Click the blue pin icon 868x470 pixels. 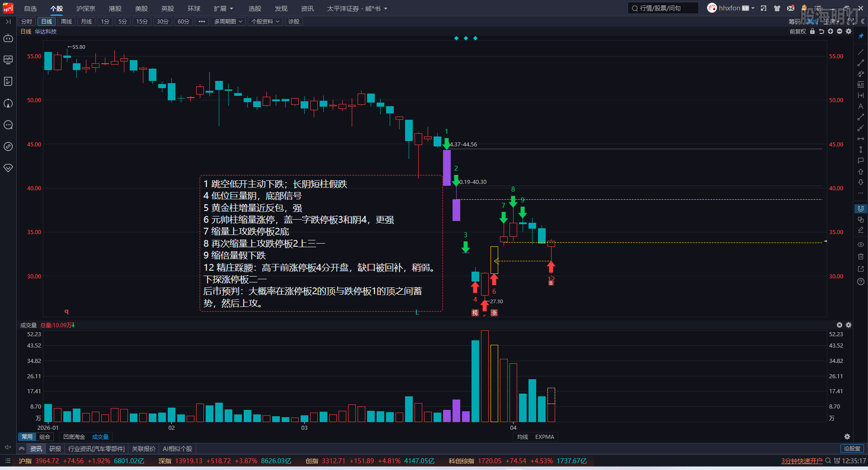pyautogui.click(x=860, y=36)
